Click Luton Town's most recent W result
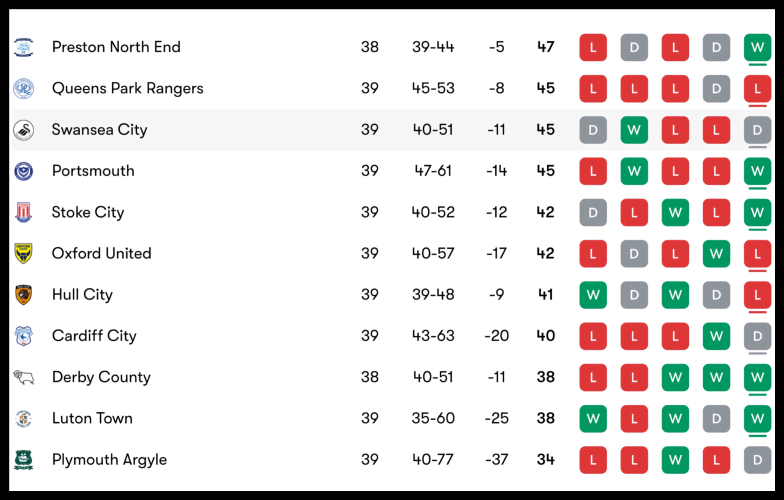Image resolution: width=784 pixels, height=500 pixels. [x=757, y=418]
